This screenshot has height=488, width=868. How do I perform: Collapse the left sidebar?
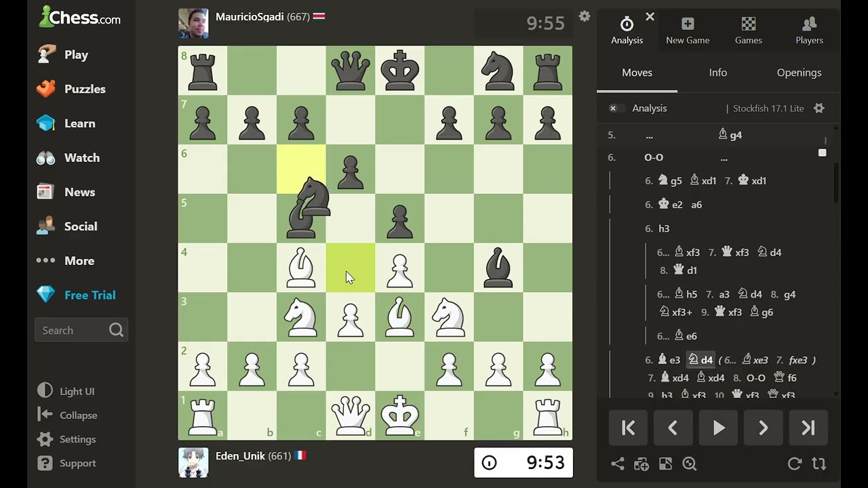67,415
